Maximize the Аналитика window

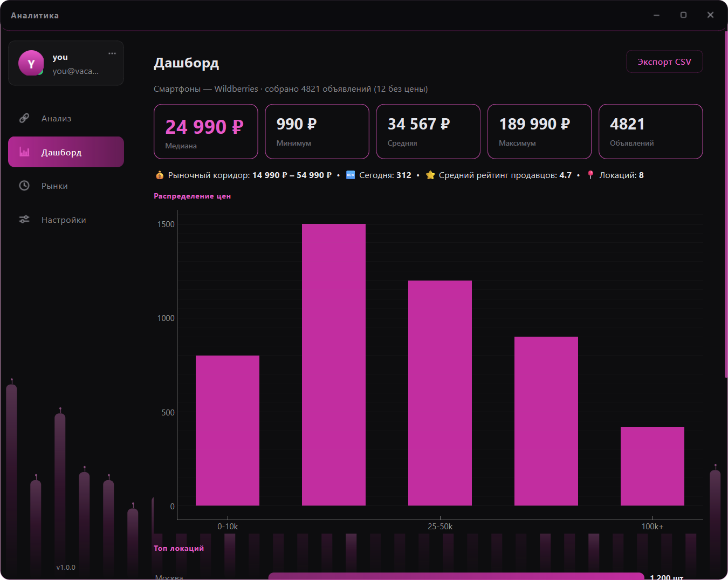(683, 15)
